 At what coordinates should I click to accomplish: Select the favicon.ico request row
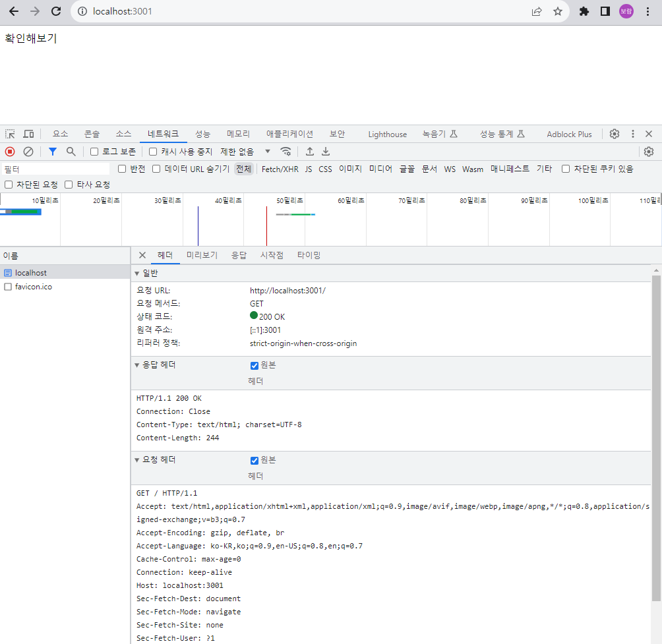65,287
